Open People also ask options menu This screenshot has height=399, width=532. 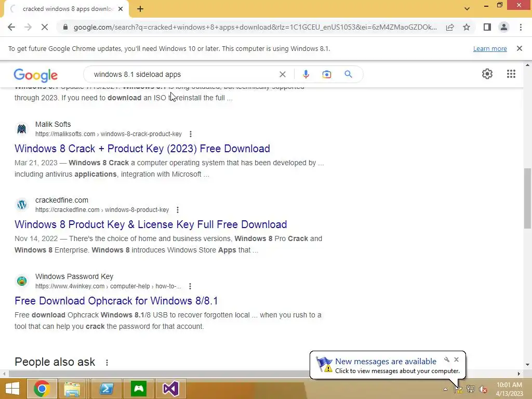tap(107, 363)
